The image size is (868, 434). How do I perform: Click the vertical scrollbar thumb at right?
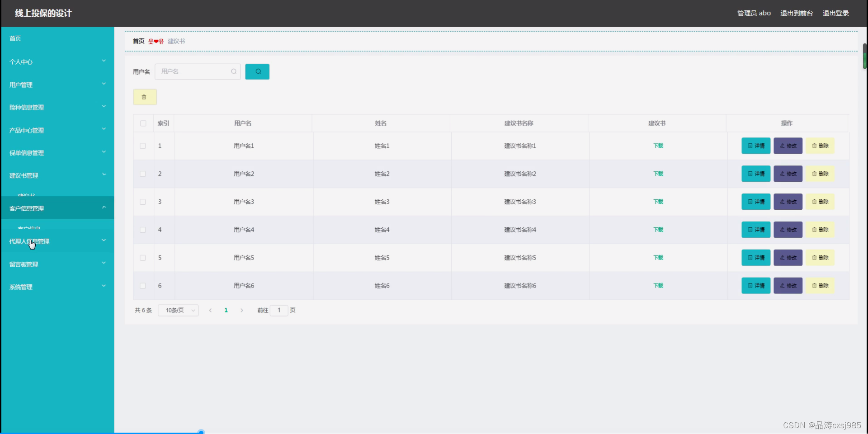[865, 56]
